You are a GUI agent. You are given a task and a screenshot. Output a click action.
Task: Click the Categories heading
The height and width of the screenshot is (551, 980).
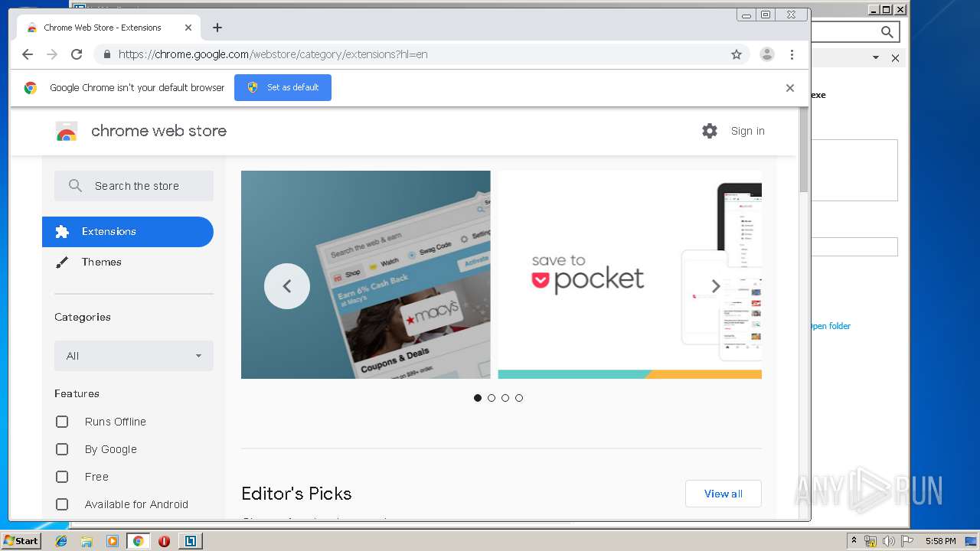83,317
